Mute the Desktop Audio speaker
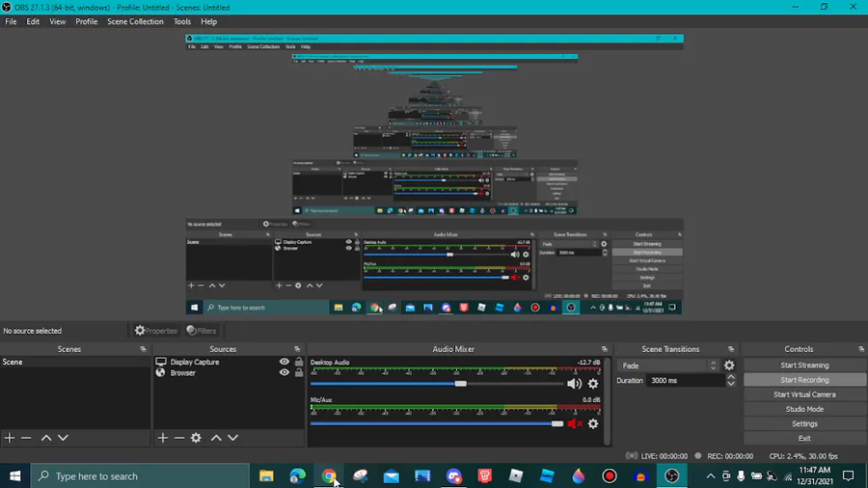The height and width of the screenshot is (488, 868). pyautogui.click(x=574, y=384)
